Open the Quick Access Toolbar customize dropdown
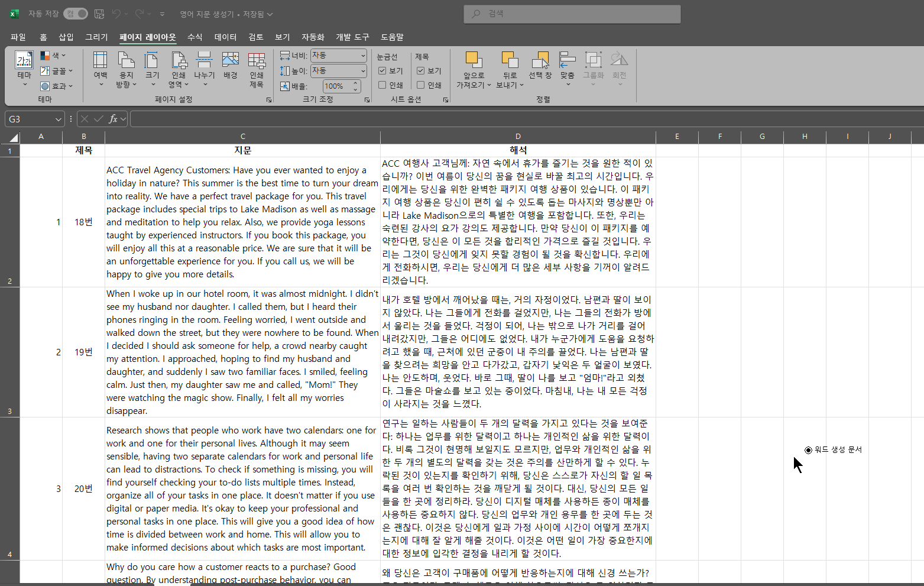The width and height of the screenshot is (924, 586). tap(162, 14)
